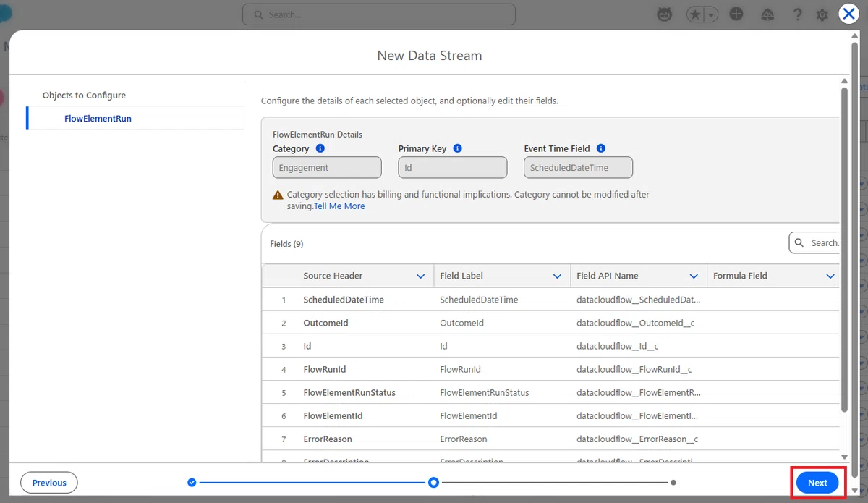The image size is (868, 503).
Task: Open the Source Header column menu
Action: [x=421, y=276]
